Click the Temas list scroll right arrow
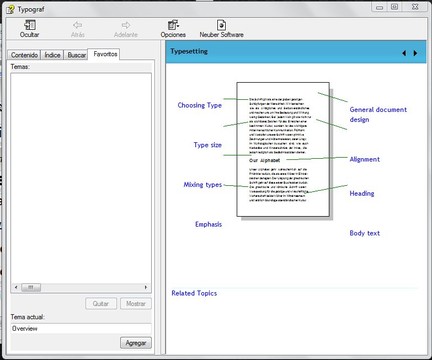Screen dimensions: 432x360 click(146, 287)
